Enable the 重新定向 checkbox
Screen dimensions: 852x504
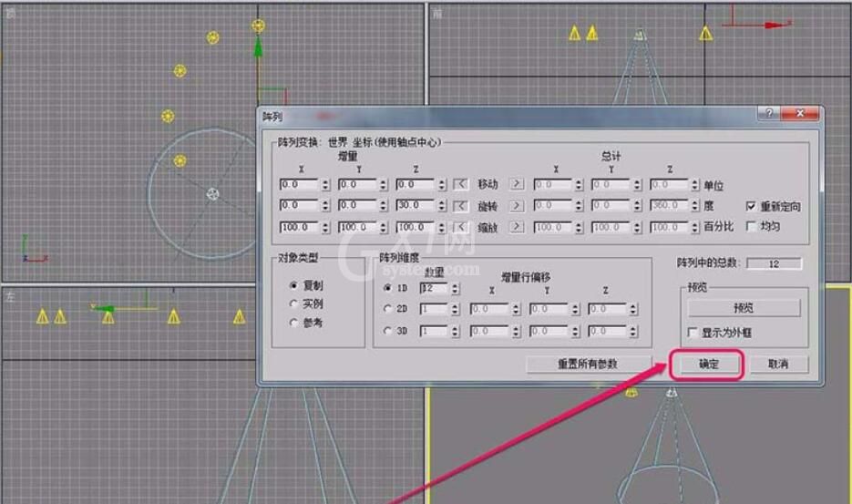751,206
